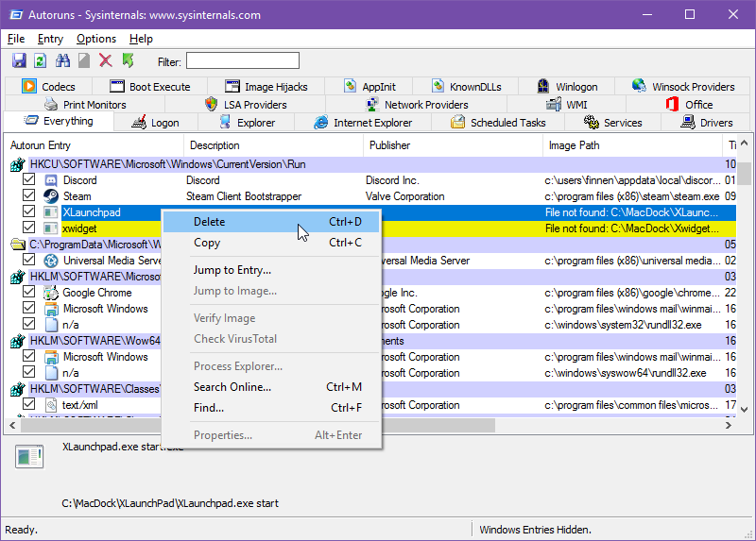Choose Find in the context menu
The image size is (756, 541).
pyautogui.click(x=272, y=408)
